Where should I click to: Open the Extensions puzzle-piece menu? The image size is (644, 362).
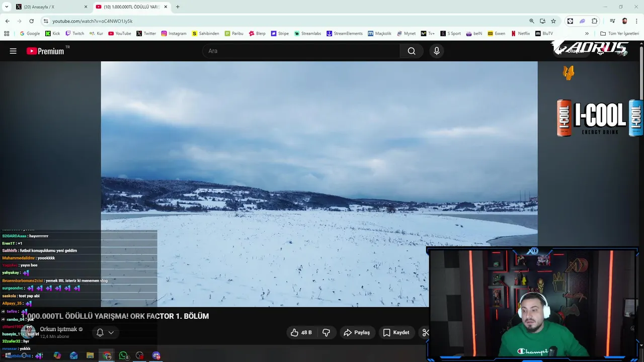click(594, 21)
